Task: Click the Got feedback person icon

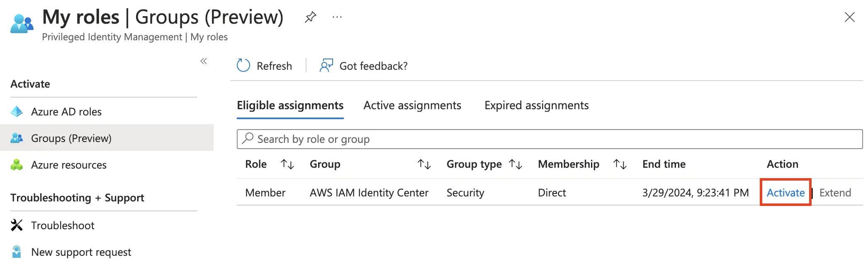Action: pyautogui.click(x=326, y=66)
